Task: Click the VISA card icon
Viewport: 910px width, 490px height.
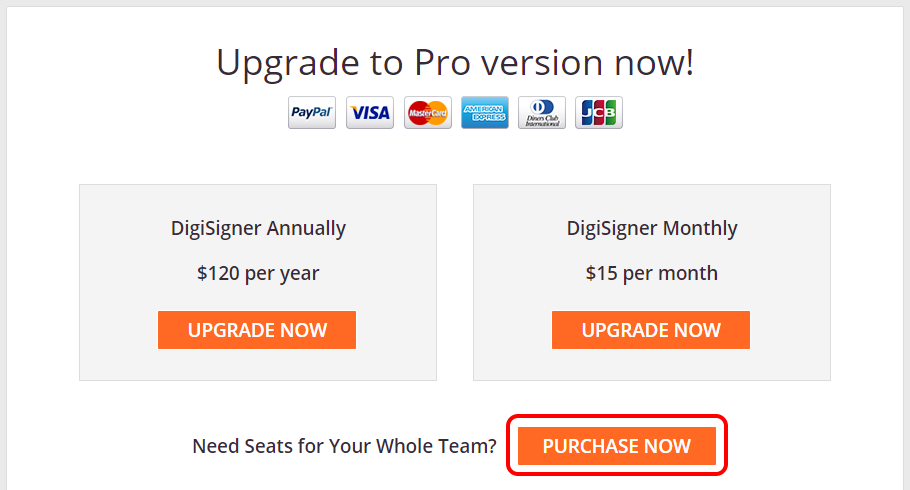Action: (370, 113)
